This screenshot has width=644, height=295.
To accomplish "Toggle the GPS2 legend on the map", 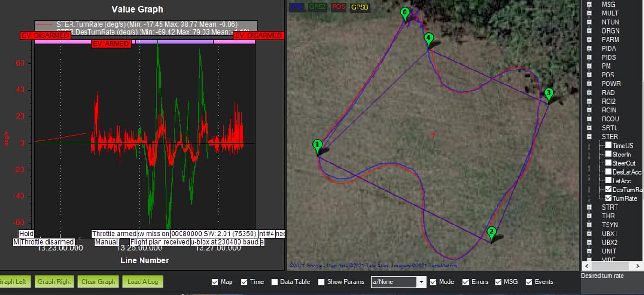I will [317, 7].
